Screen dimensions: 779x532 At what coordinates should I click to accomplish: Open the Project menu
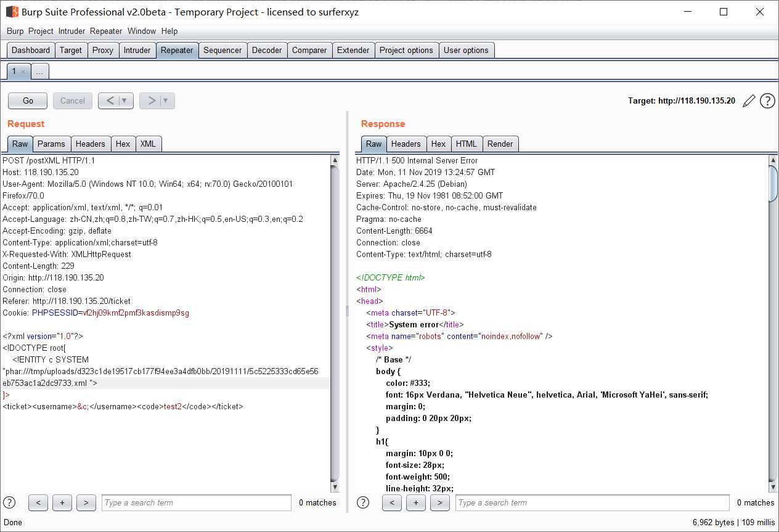coord(41,31)
